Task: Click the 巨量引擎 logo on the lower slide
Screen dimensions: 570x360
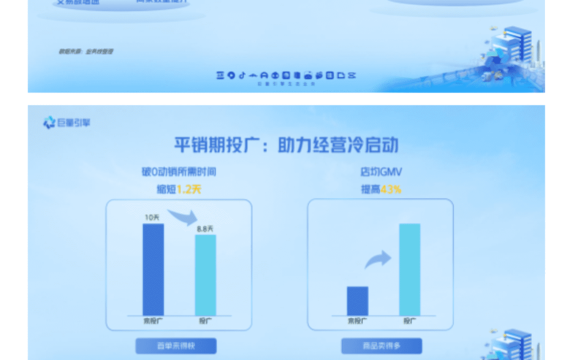Action: [x=67, y=123]
